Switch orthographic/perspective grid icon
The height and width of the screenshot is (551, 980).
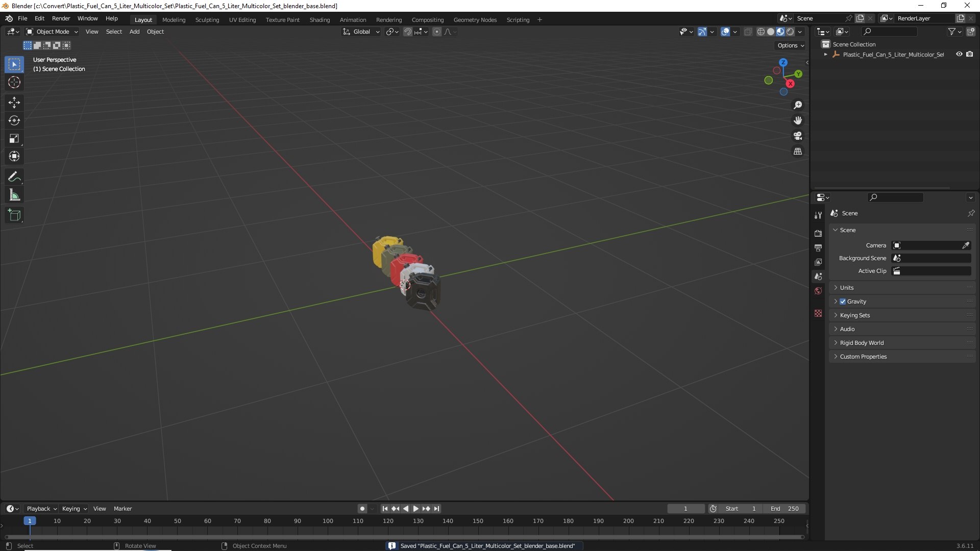798,152
